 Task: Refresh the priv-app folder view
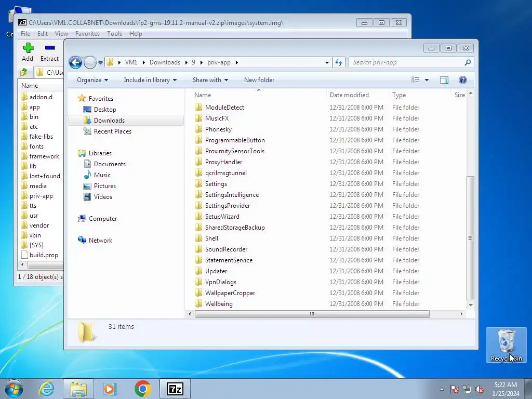tap(339, 62)
